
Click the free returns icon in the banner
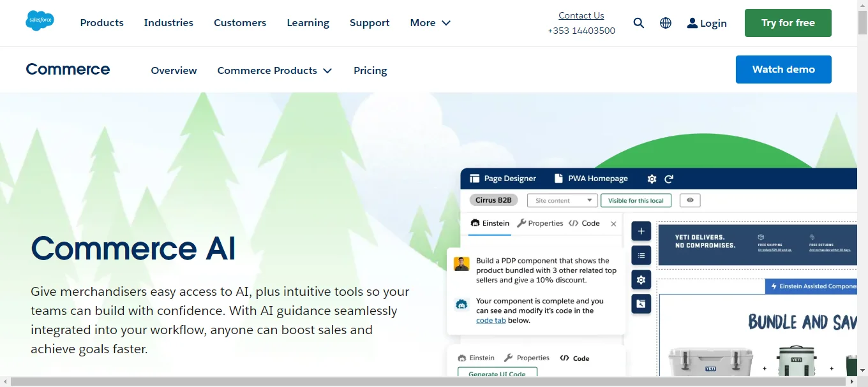click(x=812, y=237)
